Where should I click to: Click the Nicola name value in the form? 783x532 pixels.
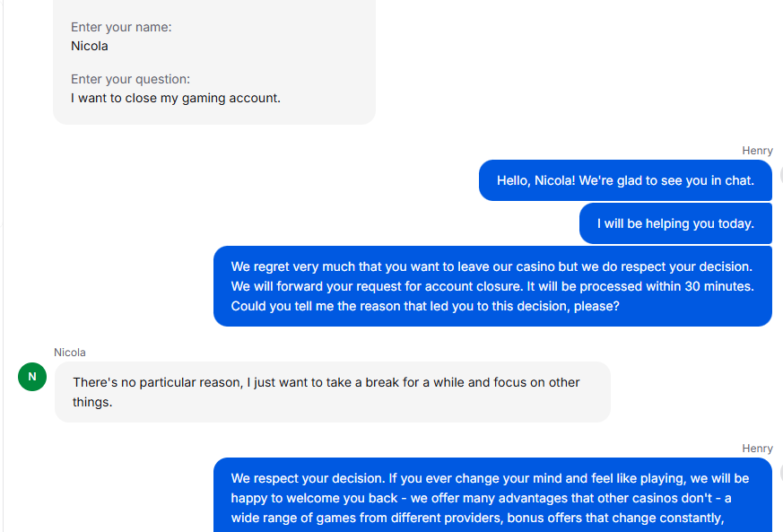pos(90,46)
